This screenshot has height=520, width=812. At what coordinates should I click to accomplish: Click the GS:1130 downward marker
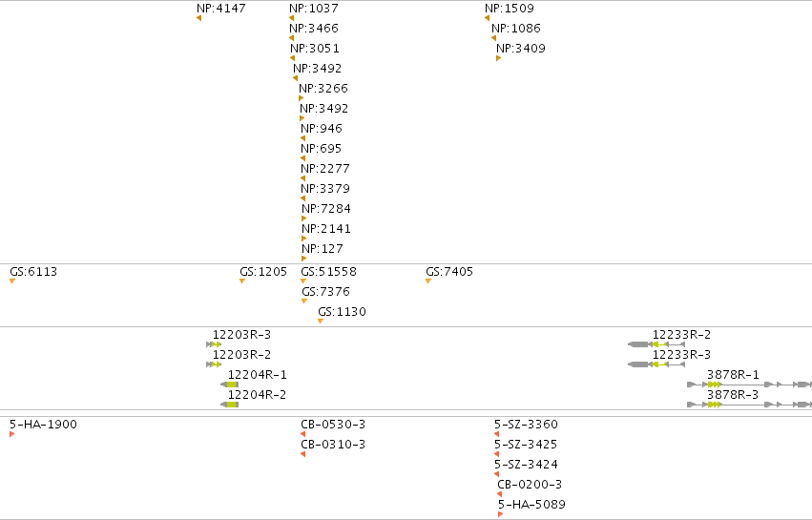click(321, 322)
